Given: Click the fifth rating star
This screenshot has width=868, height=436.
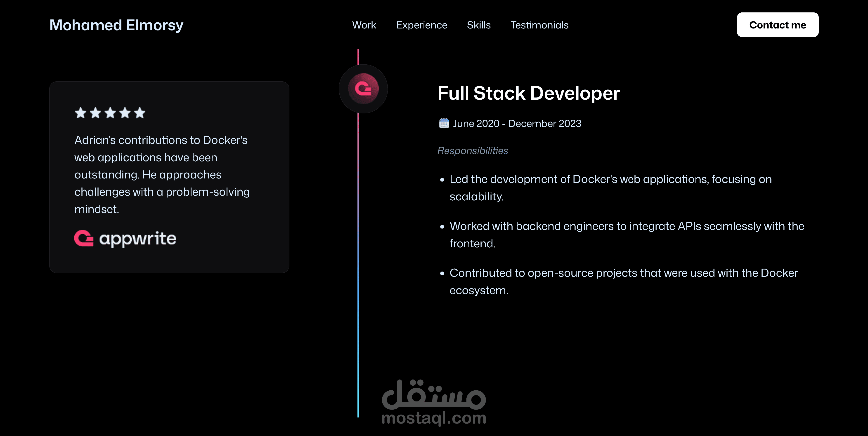Looking at the screenshot, I should [x=140, y=113].
